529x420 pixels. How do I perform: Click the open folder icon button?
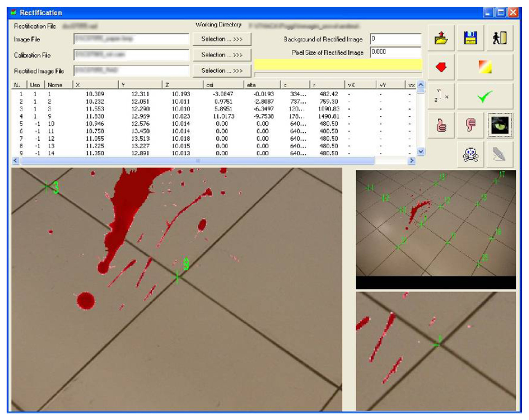point(441,39)
